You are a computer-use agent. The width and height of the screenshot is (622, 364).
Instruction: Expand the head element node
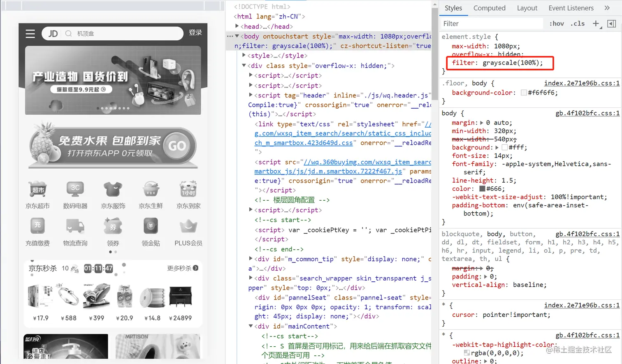[237, 26]
